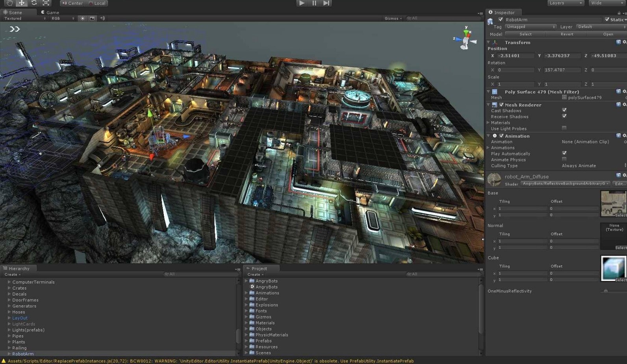Viewport: 627px width, 364px height.
Task: Open the Scene panel options menu icon
Action: tap(480, 13)
